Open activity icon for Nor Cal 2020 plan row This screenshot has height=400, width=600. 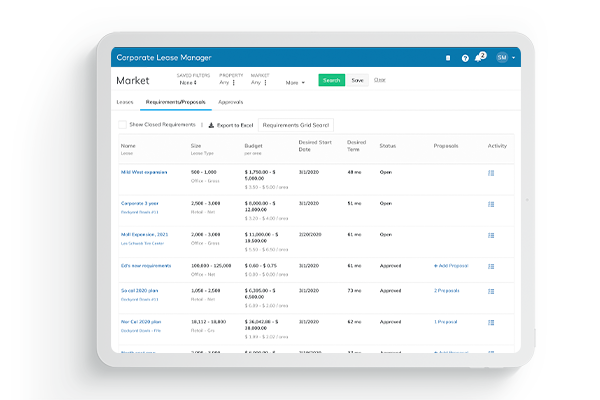(x=491, y=323)
